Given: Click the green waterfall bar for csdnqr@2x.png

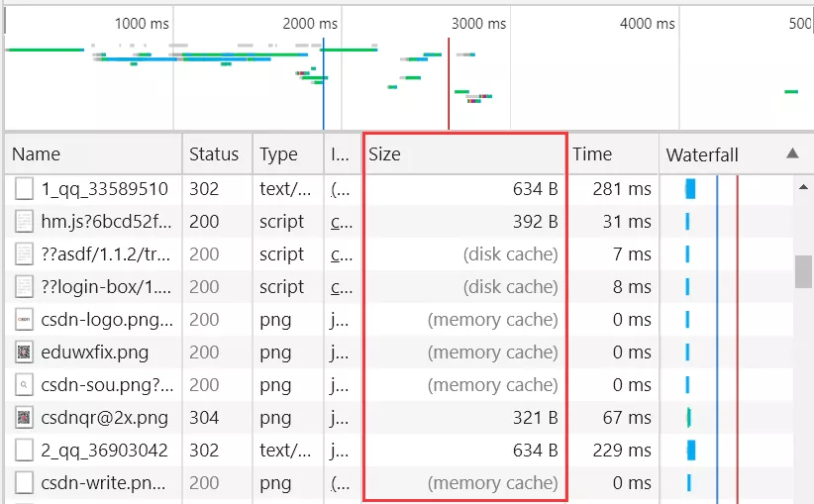Looking at the screenshot, I should point(688,418).
